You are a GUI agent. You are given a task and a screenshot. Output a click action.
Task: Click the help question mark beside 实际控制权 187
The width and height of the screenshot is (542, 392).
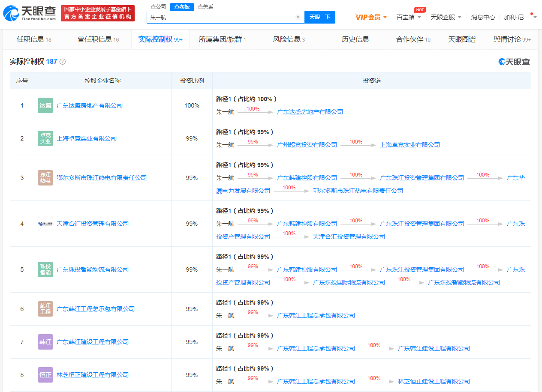(63, 62)
